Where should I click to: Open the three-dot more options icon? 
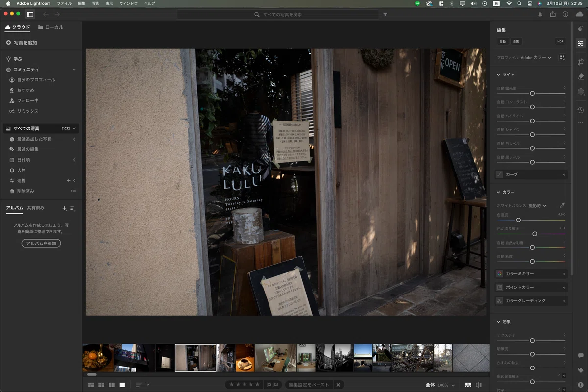[581, 122]
